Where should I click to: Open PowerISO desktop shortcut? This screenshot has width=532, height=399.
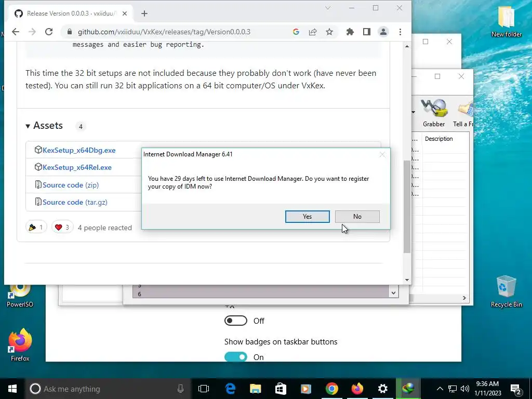point(20,296)
